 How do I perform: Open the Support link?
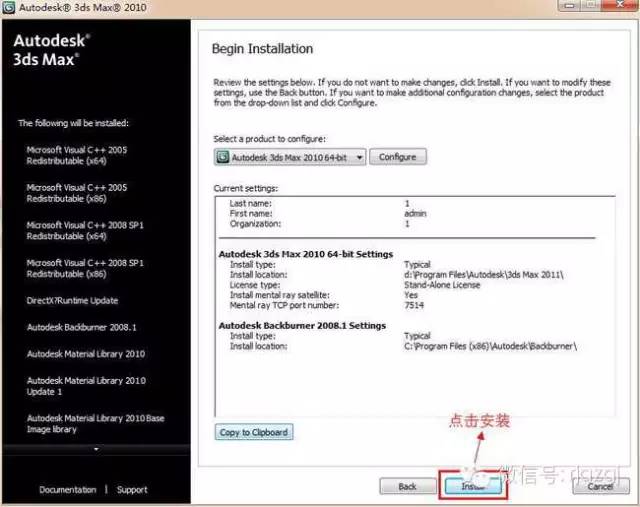[132, 490]
